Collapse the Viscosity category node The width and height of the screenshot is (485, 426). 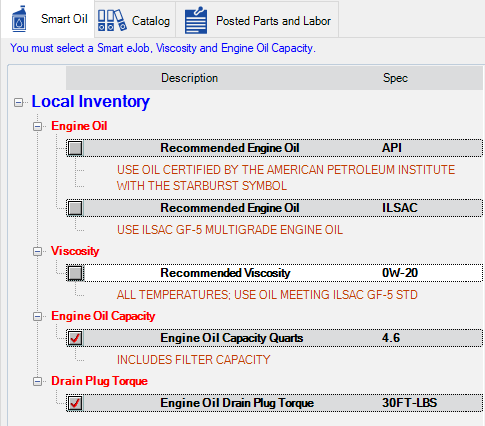37,251
